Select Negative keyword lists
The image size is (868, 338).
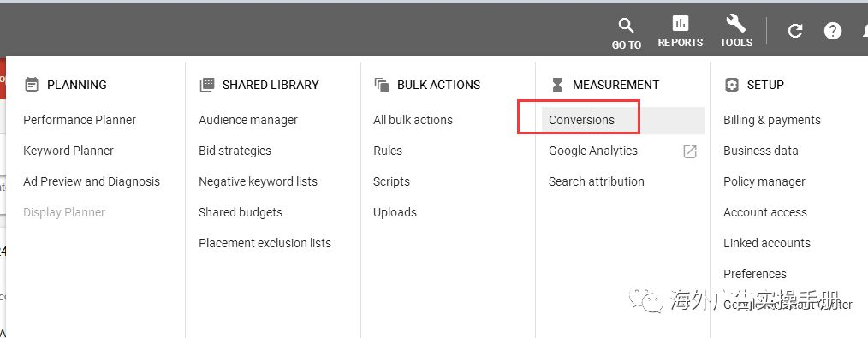pyautogui.click(x=258, y=181)
